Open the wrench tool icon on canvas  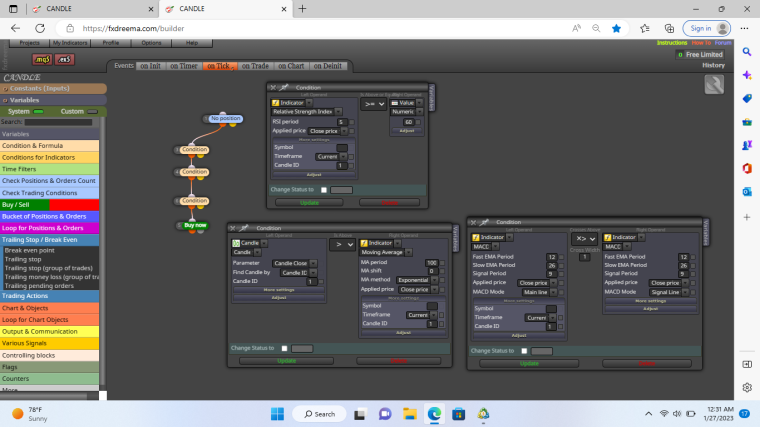tap(714, 85)
